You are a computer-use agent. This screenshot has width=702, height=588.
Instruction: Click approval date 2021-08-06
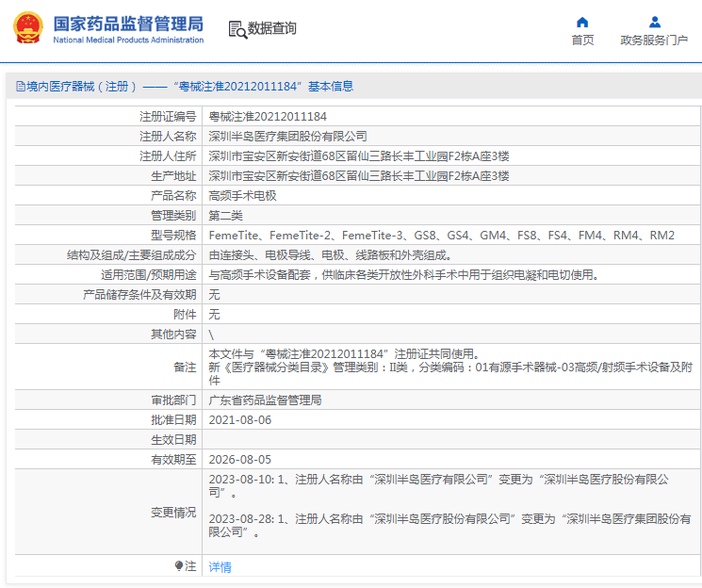click(x=240, y=419)
